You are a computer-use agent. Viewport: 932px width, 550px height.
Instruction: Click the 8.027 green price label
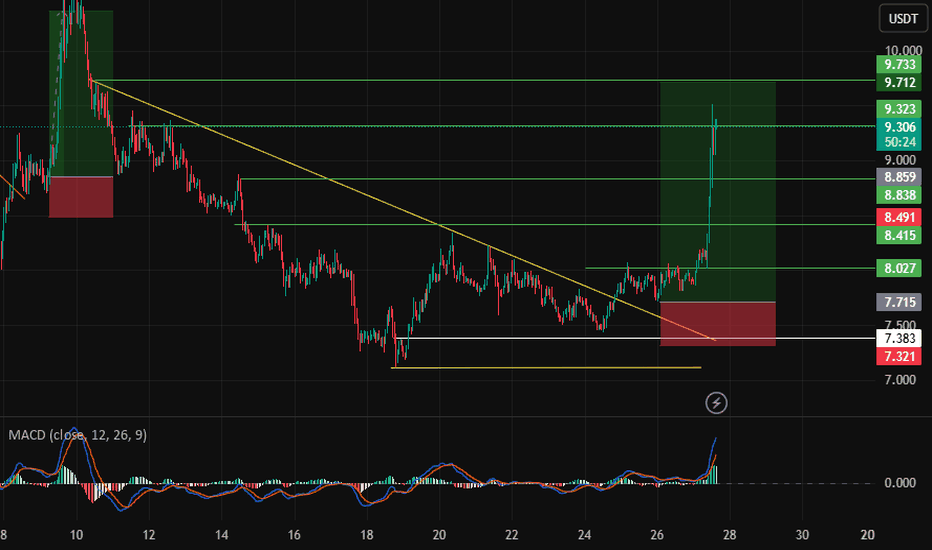click(901, 268)
